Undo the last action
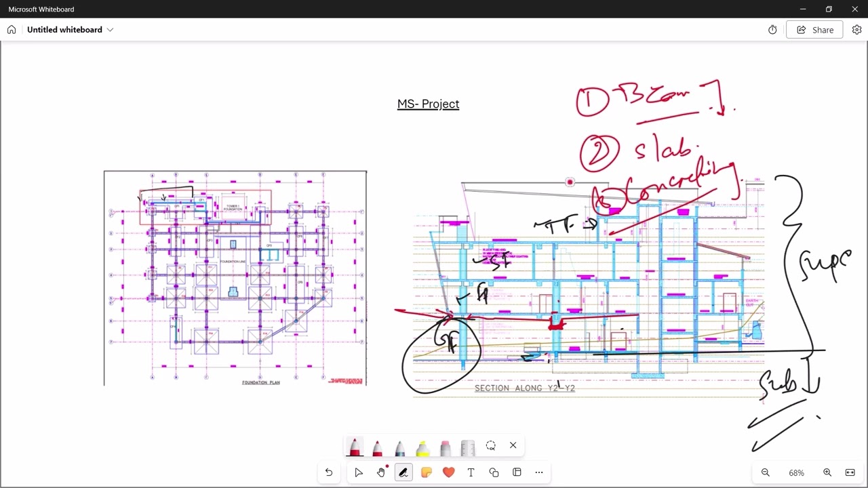 click(x=329, y=472)
